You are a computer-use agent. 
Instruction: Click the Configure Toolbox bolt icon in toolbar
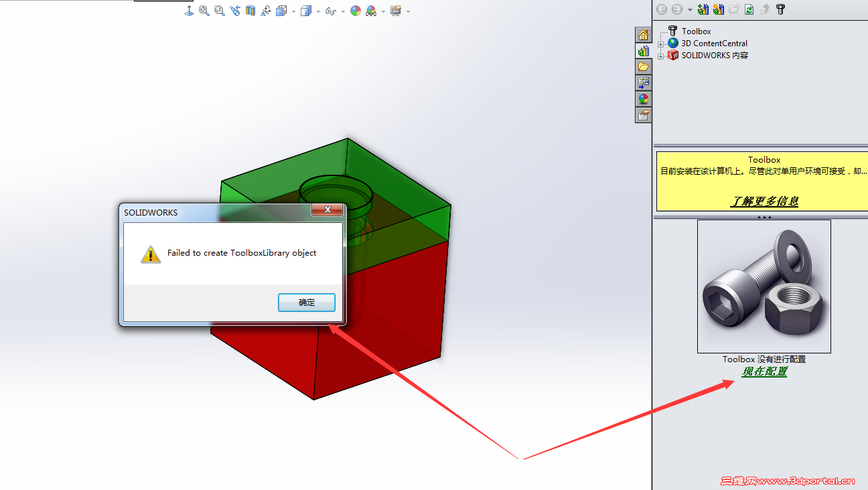[780, 9]
